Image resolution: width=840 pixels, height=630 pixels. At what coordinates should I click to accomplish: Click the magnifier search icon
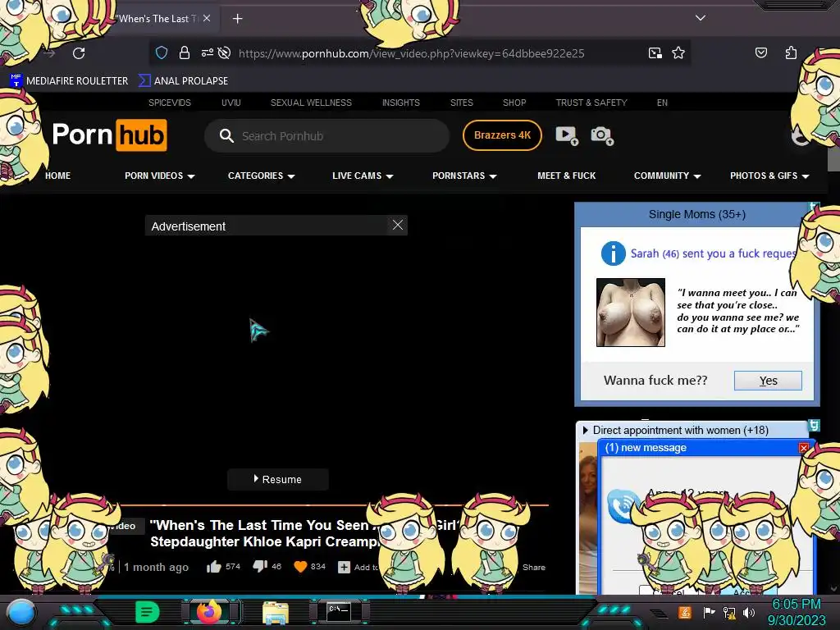click(226, 135)
